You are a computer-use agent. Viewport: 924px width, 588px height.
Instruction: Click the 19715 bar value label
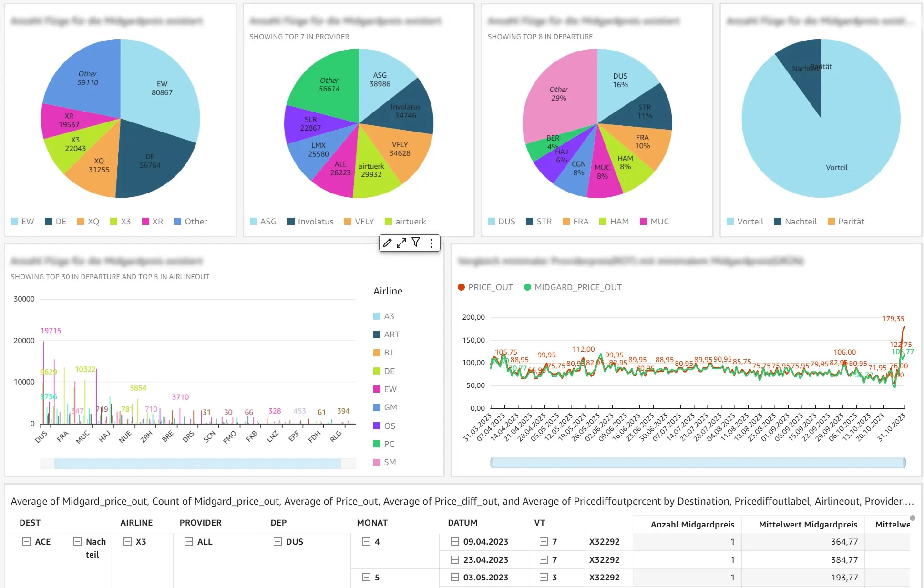tap(51, 331)
